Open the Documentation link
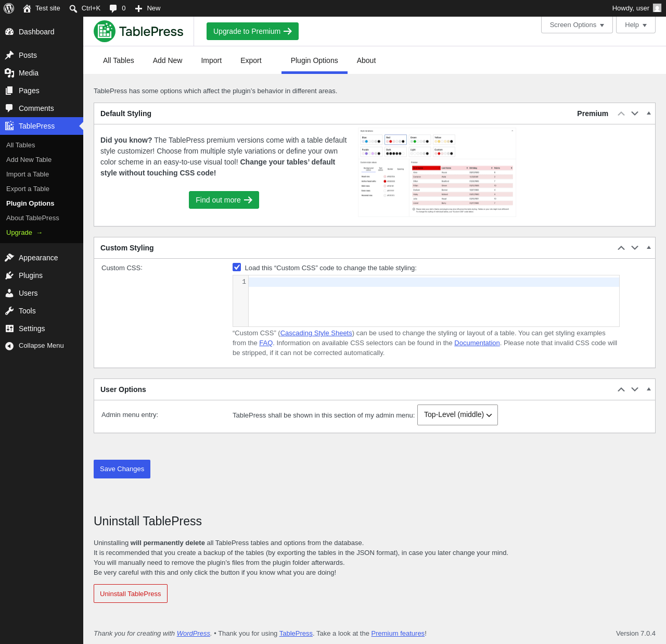Image resolution: width=666 pixels, height=644 pixels. [x=477, y=343]
